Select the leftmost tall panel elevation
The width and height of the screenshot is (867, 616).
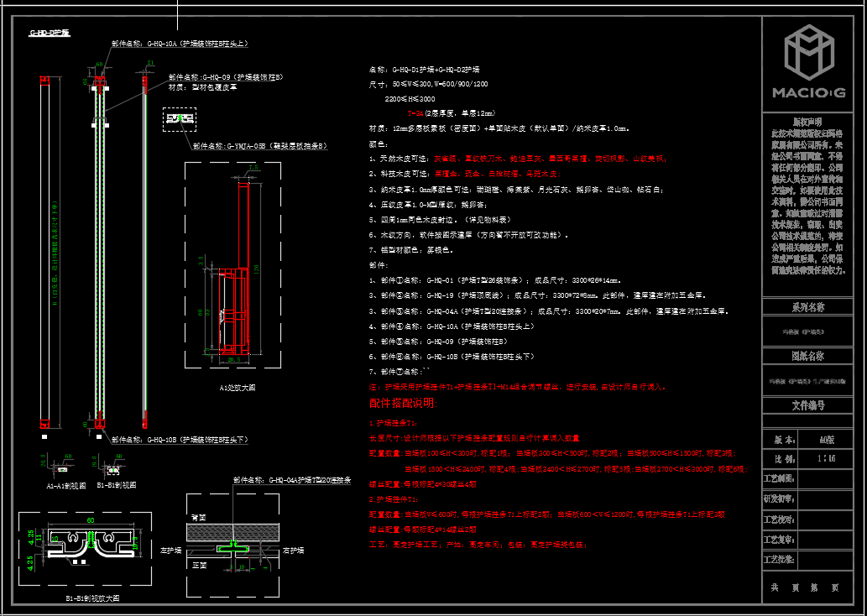coord(45,252)
